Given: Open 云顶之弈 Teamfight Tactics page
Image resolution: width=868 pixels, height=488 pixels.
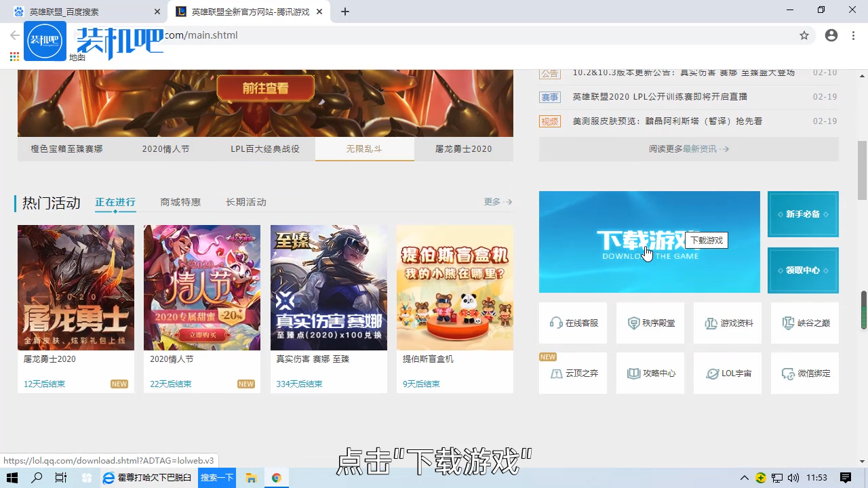Looking at the screenshot, I should coord(572,373).
